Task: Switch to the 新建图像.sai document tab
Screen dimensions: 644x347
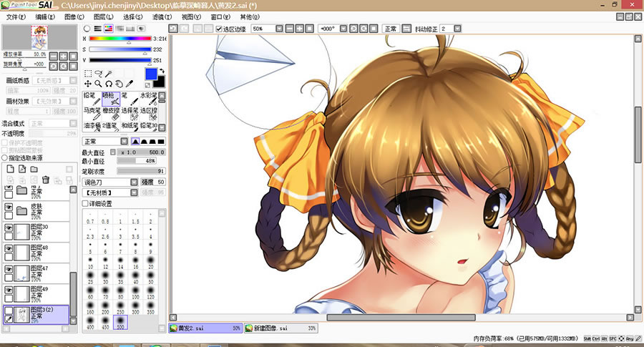Action: pyautogui.click(x=281, y=328)
